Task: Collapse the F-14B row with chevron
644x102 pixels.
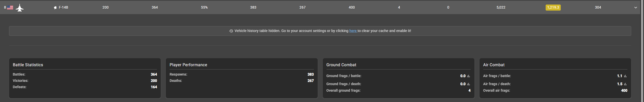Action: (635, 8)
